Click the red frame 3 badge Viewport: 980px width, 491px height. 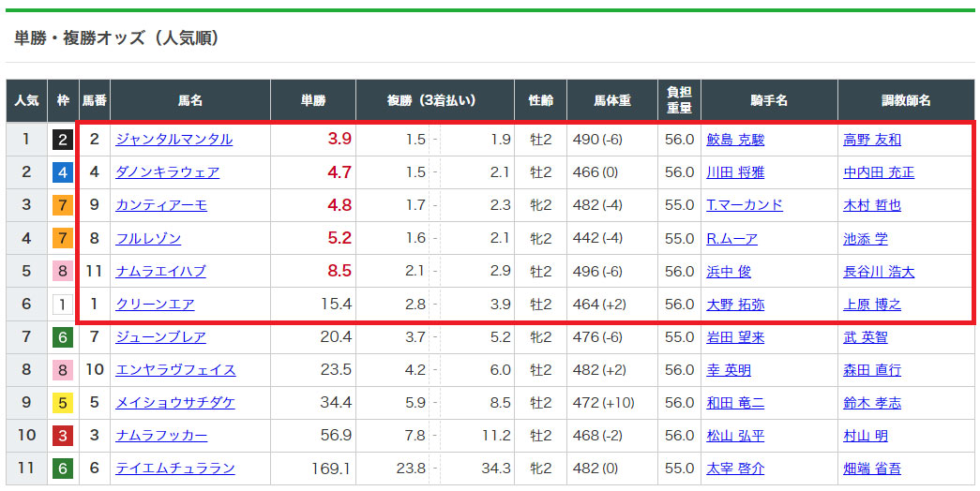pos(63,436)
